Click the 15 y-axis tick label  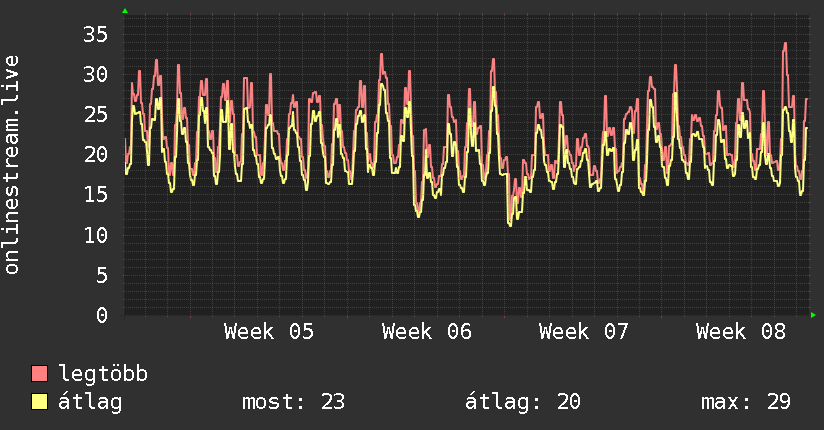tap(95, 194)
